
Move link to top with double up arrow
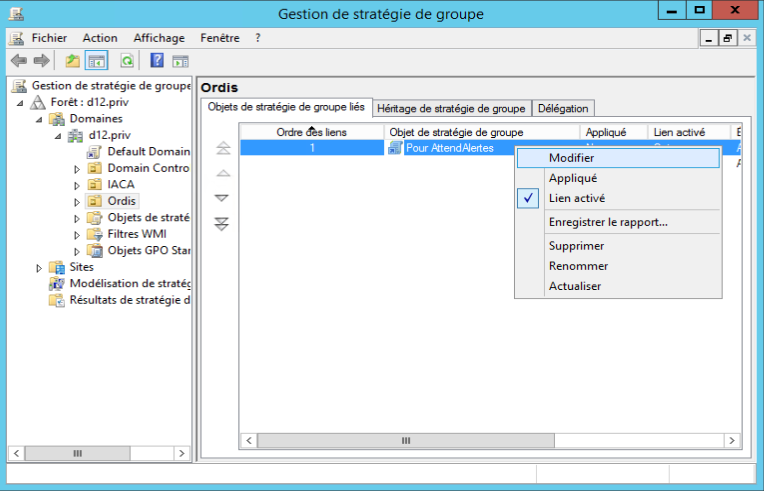[223, 148]
